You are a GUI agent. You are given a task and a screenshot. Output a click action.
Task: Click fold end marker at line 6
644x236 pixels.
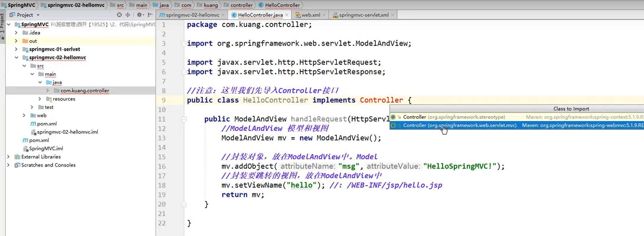tap(184, 72)
